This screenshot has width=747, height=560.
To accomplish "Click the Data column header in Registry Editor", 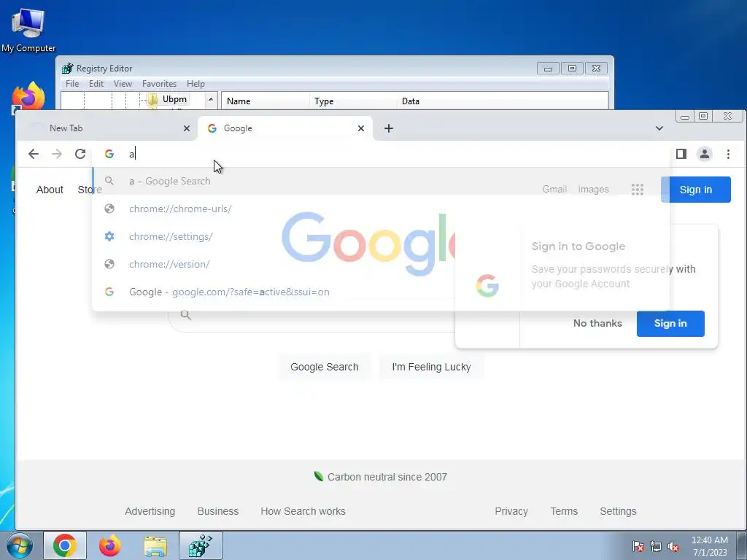I will pyautogui.click(x=503, y=101).
